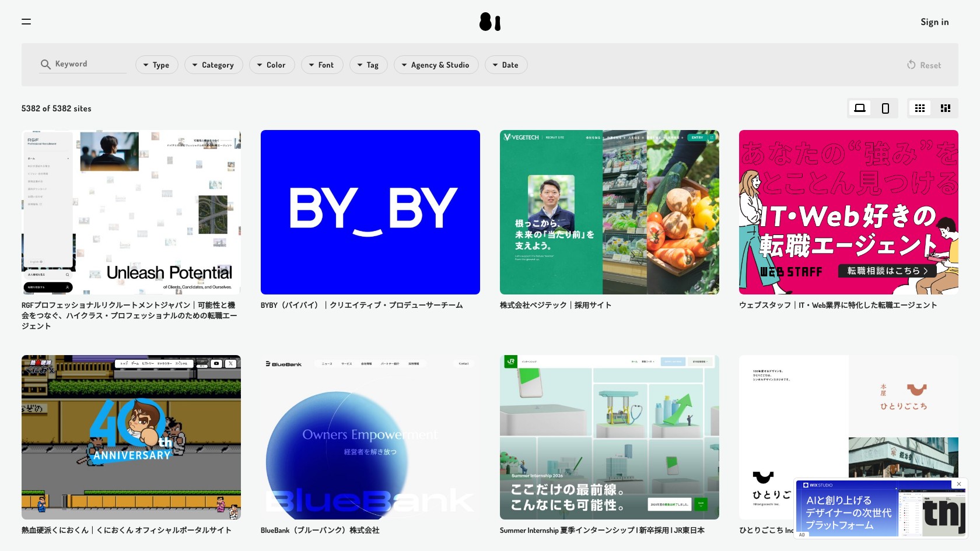Screen dimensions: 980x551
Task: Click the Reset refresh icon
Action: 911,65
